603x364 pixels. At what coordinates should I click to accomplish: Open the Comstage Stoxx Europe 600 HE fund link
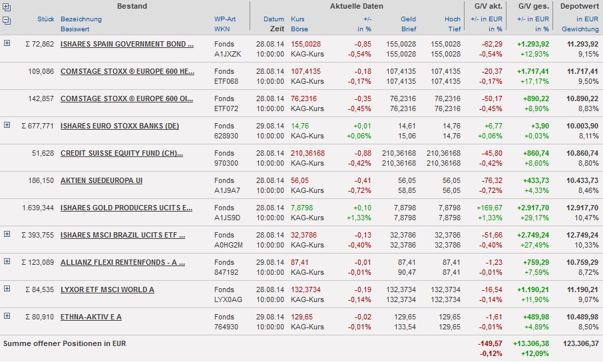(127, 71)
